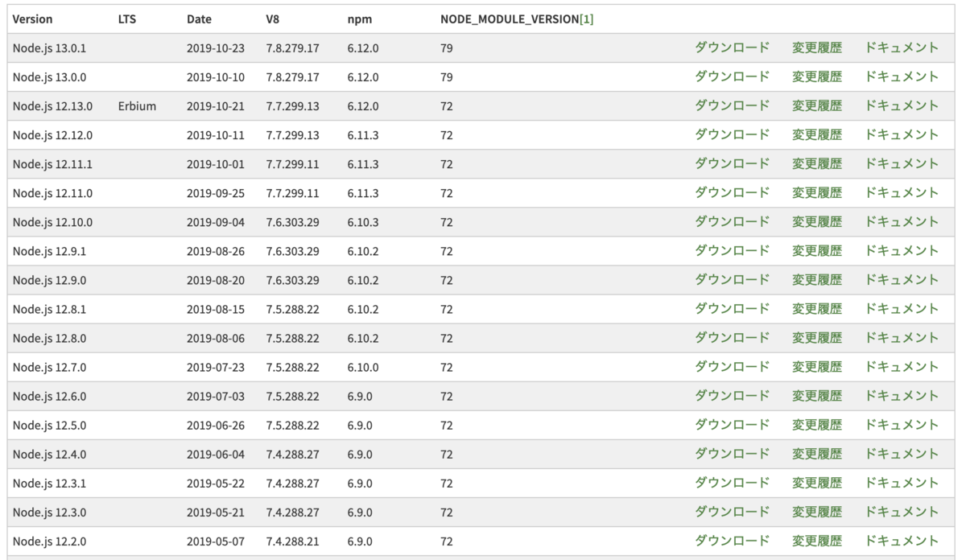The image size is (966, 560).
Task: Open 変更履歴 for Node.js 12.3.0
Action: coord(817,511)
